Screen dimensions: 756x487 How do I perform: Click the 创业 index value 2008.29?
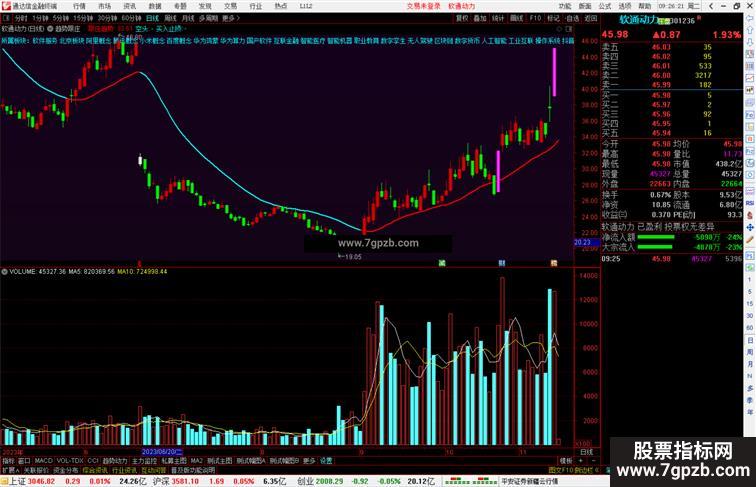[x=330, y=481]
